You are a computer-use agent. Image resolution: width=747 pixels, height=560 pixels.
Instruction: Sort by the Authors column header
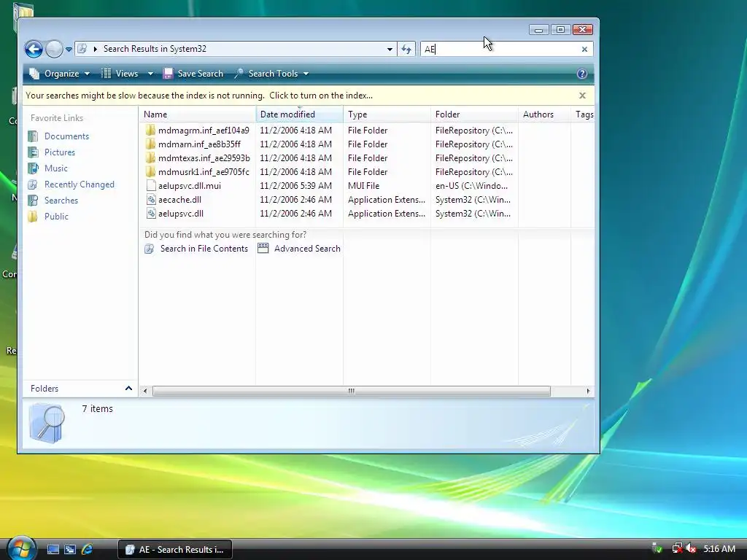click(544, 114)
